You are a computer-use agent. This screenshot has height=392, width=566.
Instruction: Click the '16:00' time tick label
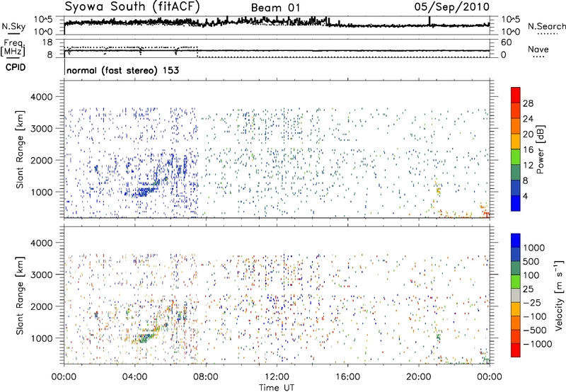(347, 377)
